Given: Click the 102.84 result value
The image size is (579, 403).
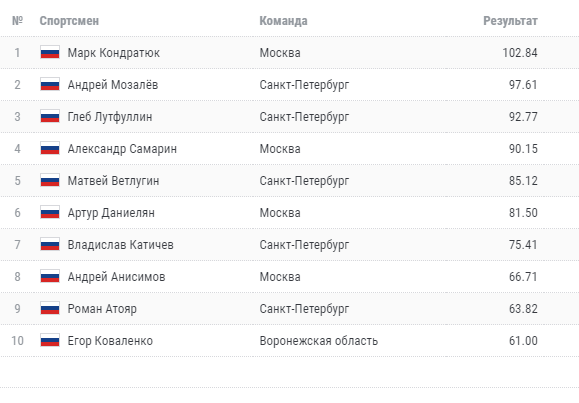Looking at the screenshot, I should [x=520, y=53].
